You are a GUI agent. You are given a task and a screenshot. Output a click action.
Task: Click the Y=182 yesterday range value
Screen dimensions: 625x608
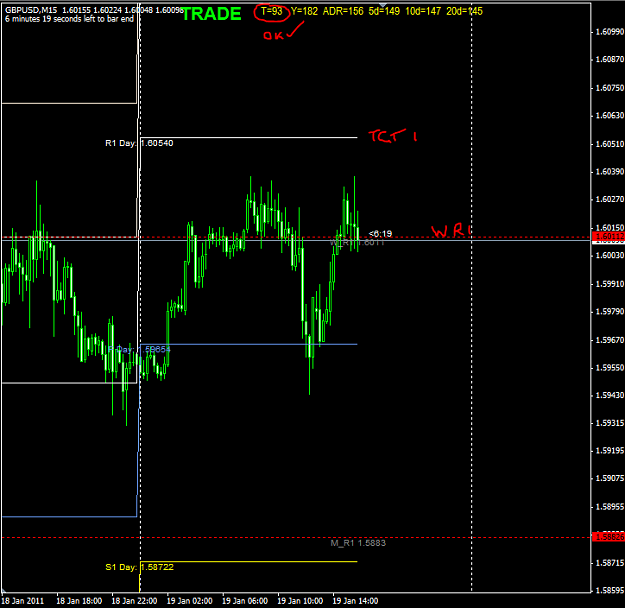tap(305, 11)
